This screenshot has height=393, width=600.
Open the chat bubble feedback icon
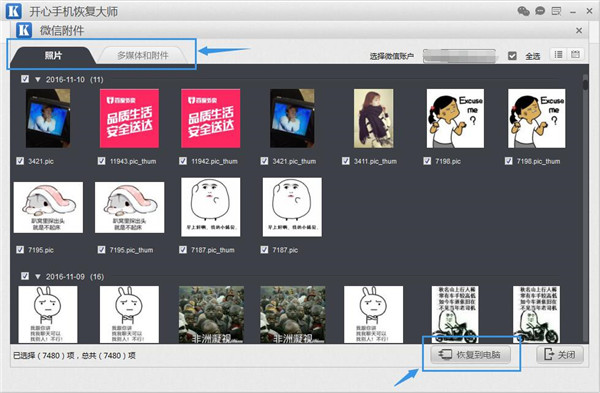540,11
